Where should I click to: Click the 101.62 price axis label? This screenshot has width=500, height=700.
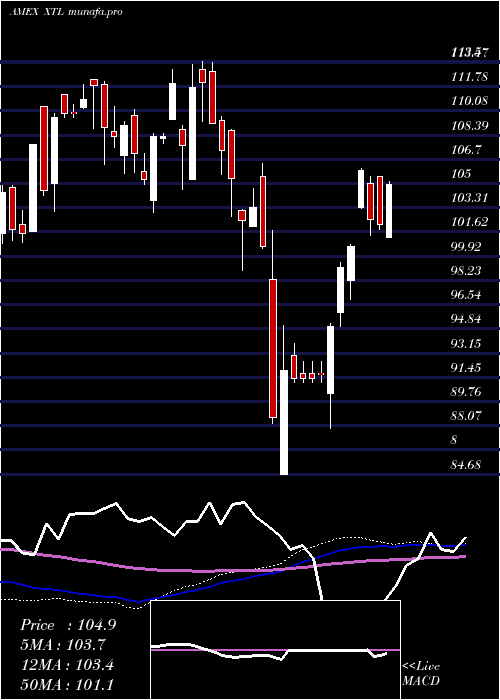point(469,222)
